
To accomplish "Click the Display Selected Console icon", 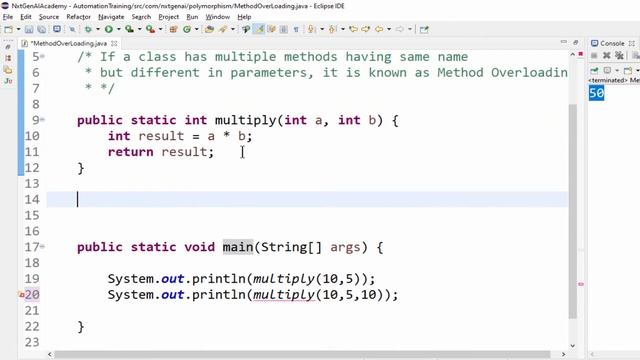I will coord(607,70).
